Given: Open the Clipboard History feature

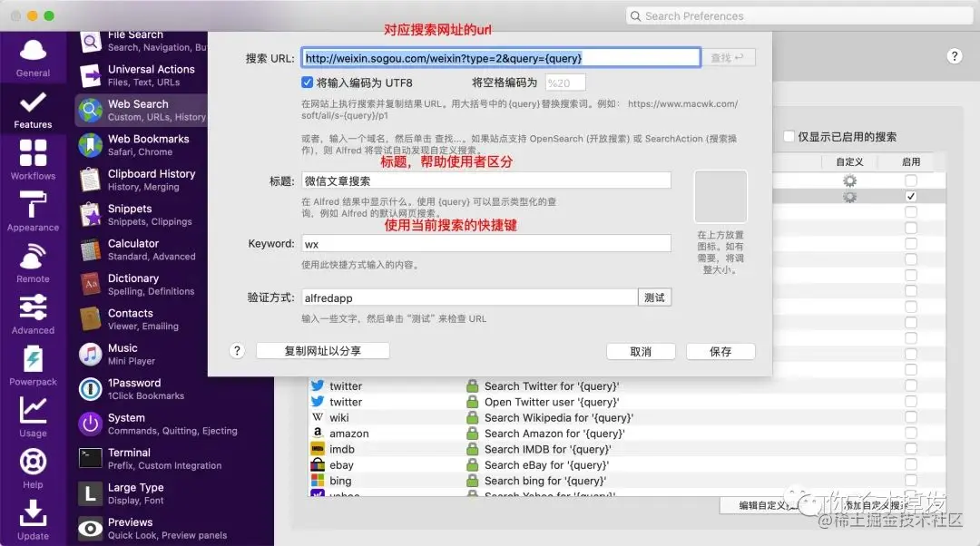Looking at the screenshot, I should pyautogui.click(x=90, y=179).
